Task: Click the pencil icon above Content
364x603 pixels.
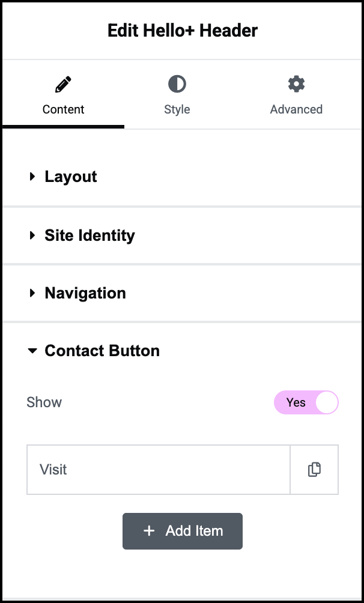Action: click(63, 84)
